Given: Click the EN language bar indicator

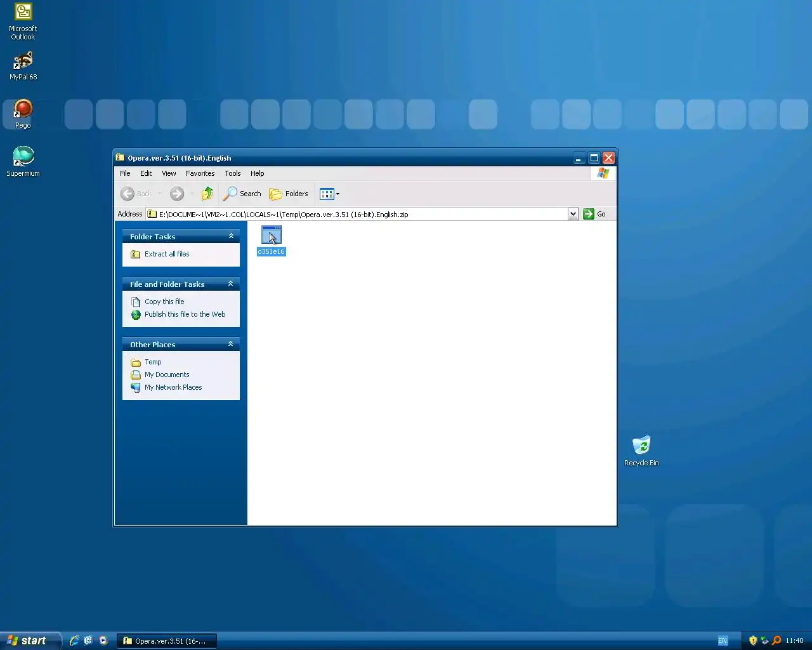Looking at the screenshot, I should point(723,641).
